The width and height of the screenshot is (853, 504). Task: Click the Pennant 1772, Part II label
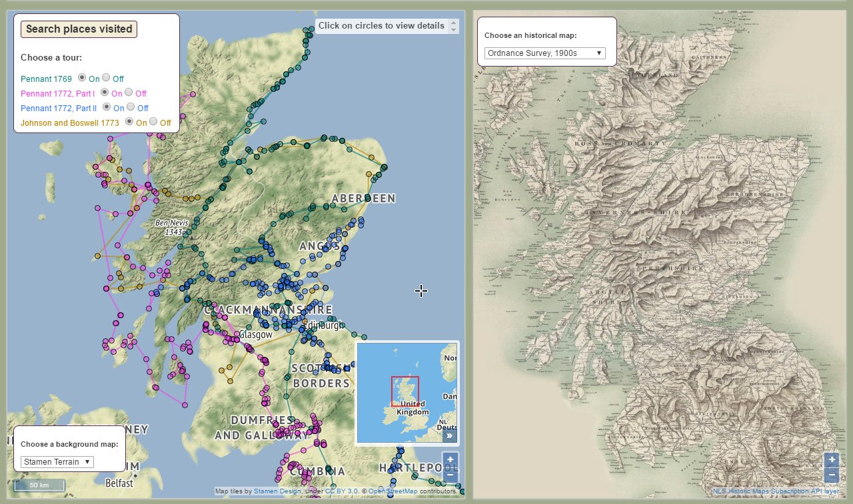(x=59, y=108)
